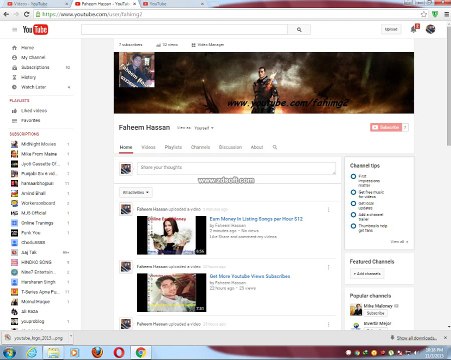Switch to the first browser tab
451x360 pixels.
[x=36, y=4]
